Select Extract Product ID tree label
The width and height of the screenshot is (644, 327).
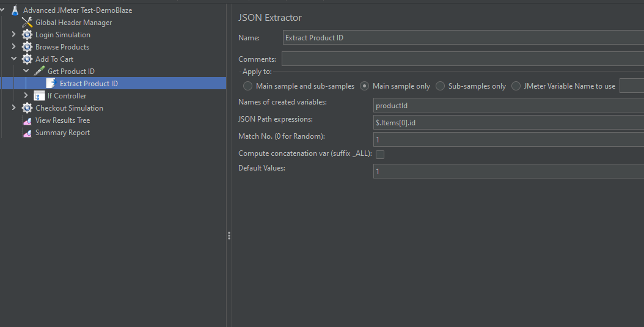pyautogui.click(x=89, y=83)
